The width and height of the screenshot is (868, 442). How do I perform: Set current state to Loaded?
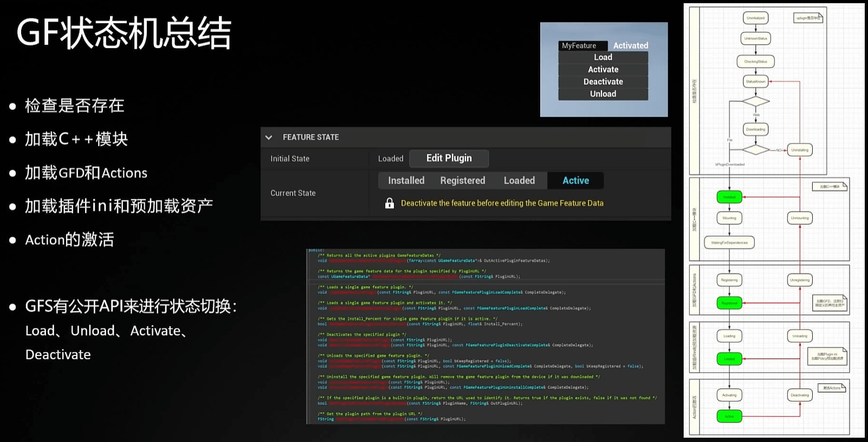(519, 180)
